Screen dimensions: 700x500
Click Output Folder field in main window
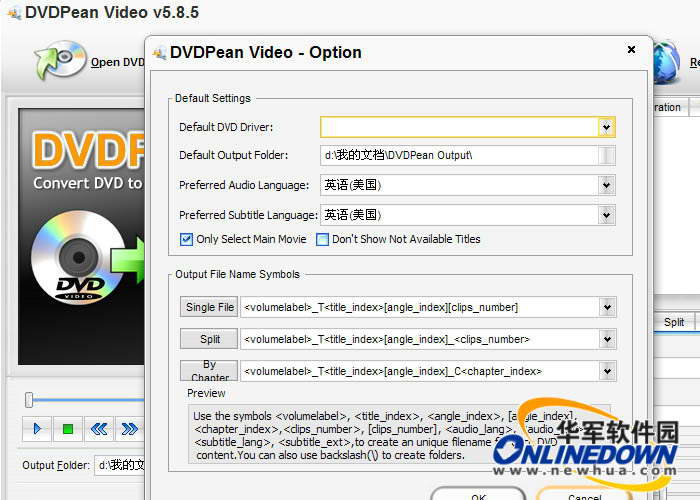[x=120, y=465]
